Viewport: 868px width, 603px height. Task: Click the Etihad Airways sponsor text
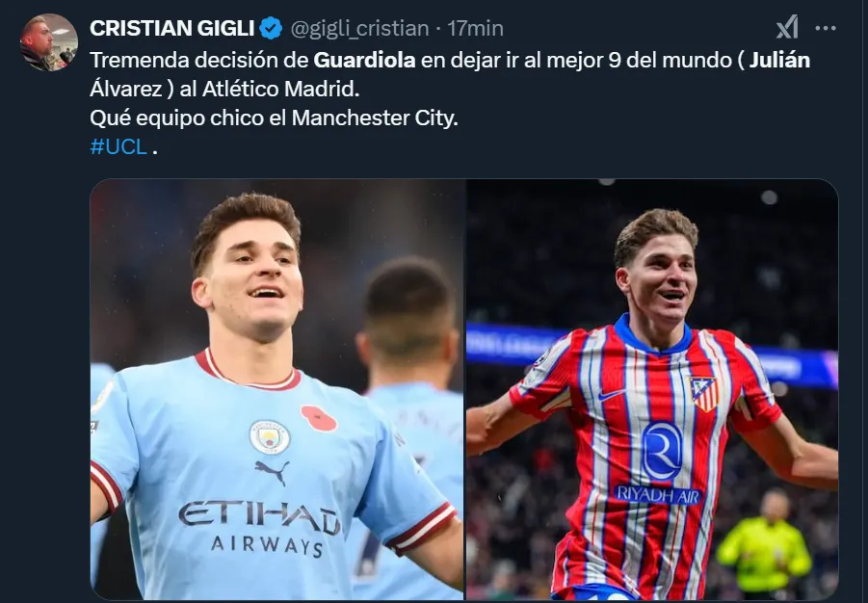259,528
